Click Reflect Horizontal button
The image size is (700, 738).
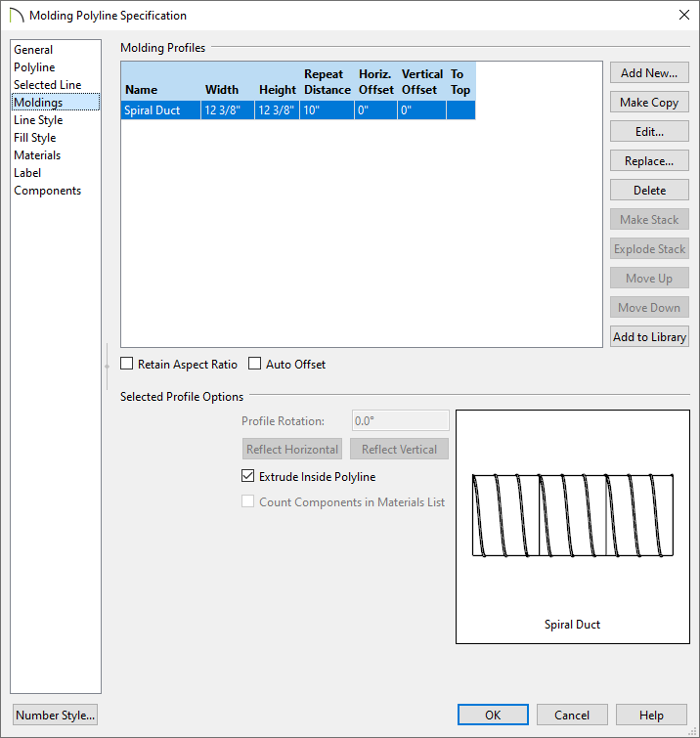pyautogui.click(x=292, y=449)
